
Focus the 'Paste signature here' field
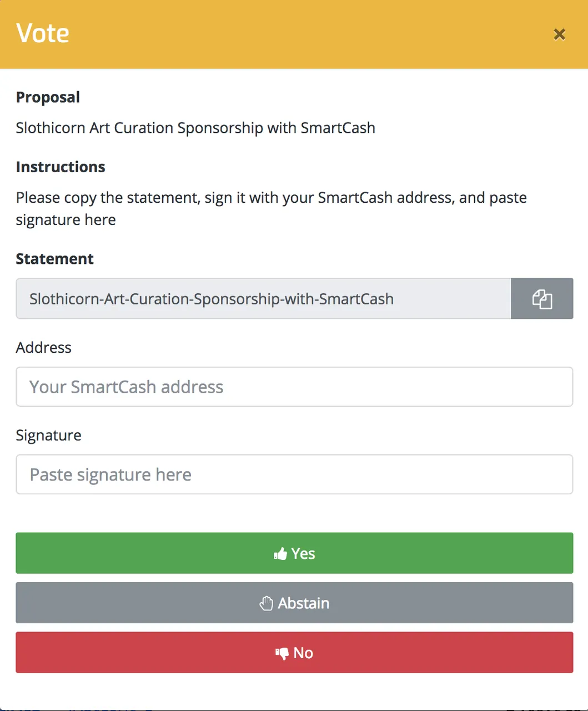point(294,474)
